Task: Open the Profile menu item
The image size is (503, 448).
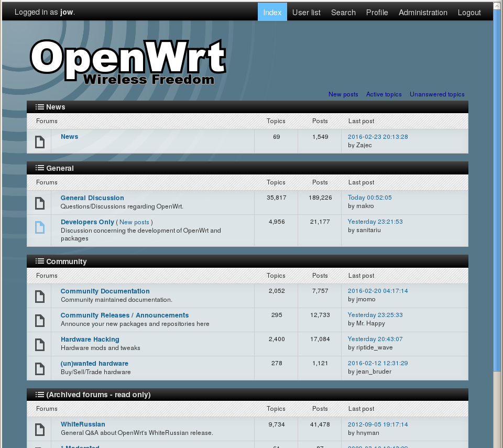Action: pyautogui.click(x=377, y=13)
